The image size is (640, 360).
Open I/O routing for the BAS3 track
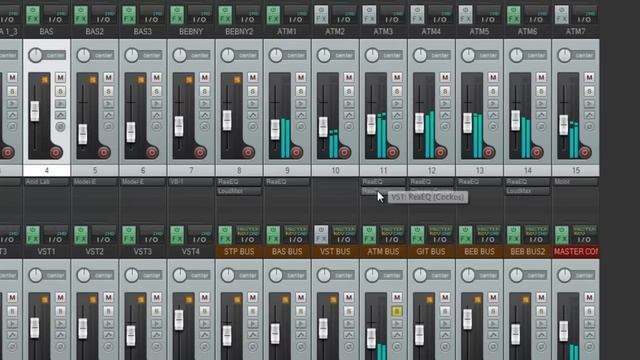[x=151, y=15]
